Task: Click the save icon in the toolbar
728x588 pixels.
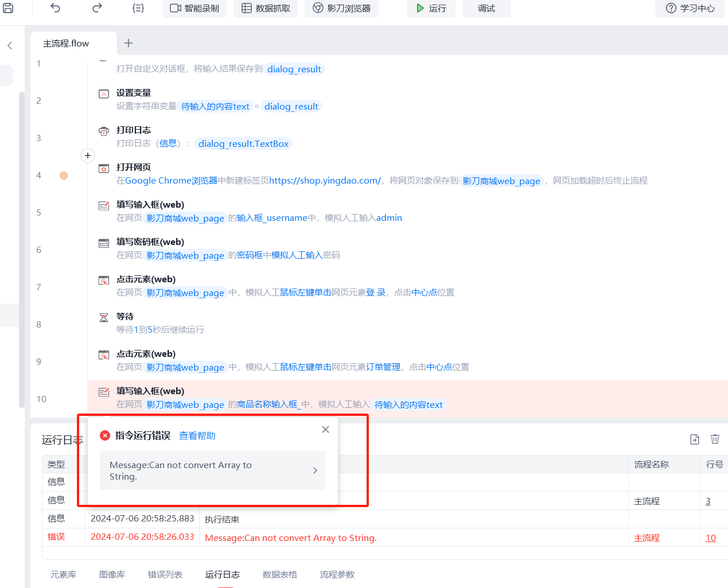Action: pyautogui.click(x=8, y=8)
